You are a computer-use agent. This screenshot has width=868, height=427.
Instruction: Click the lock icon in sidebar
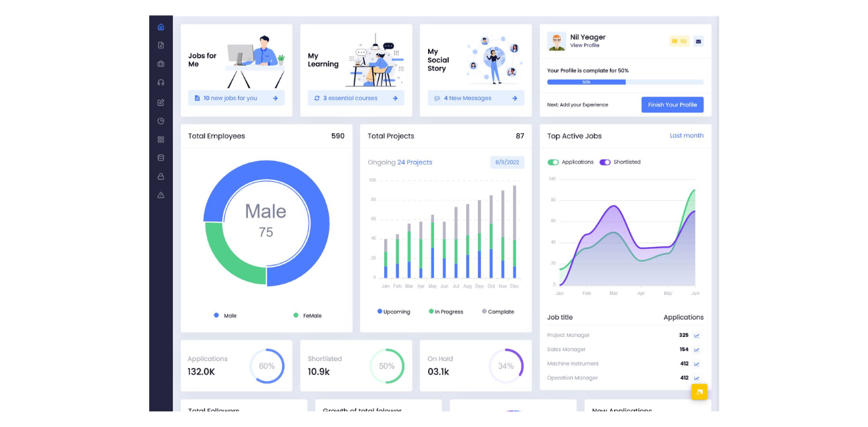[x=161, y=175]
